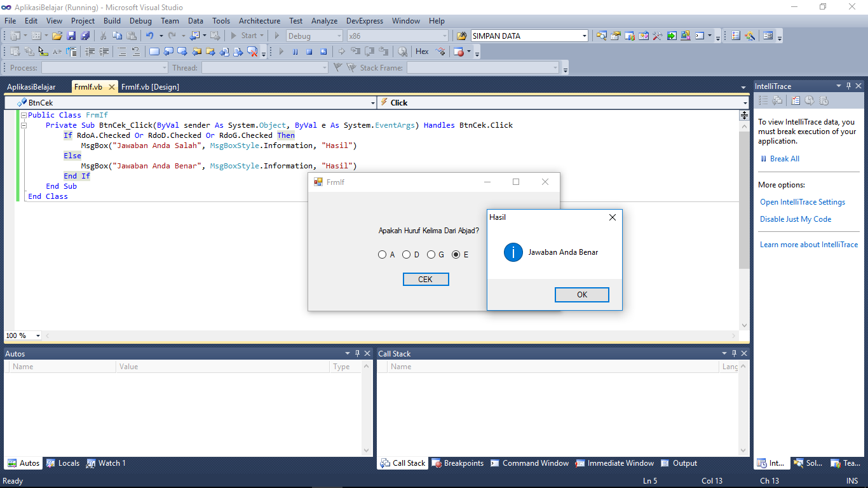Screen dimensions: 868x488
Task: Click OK in the Hasil message box
Action: click(x=582, y=295)
